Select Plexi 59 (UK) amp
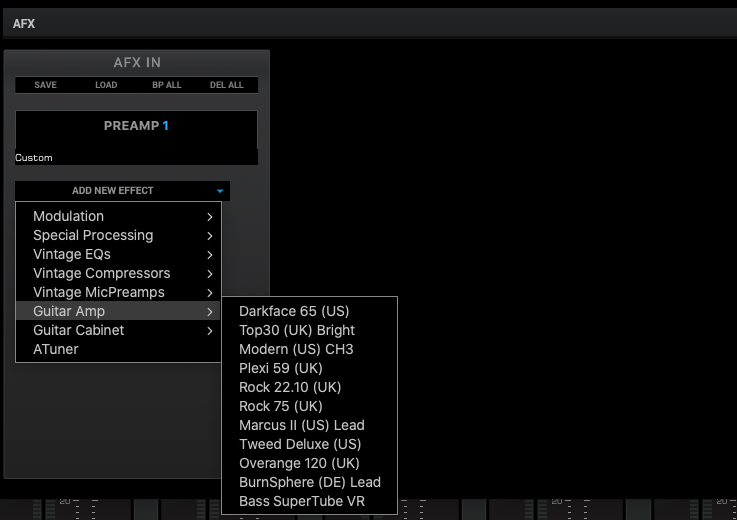This screenshot has height=520, width=737. tap(309, 368)
